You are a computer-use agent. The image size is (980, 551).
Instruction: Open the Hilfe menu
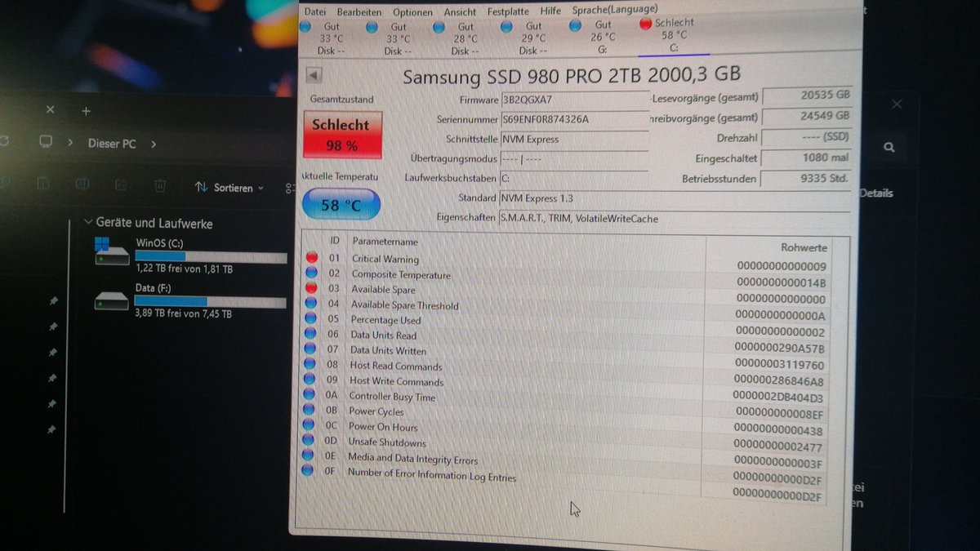tap(550, 11)
